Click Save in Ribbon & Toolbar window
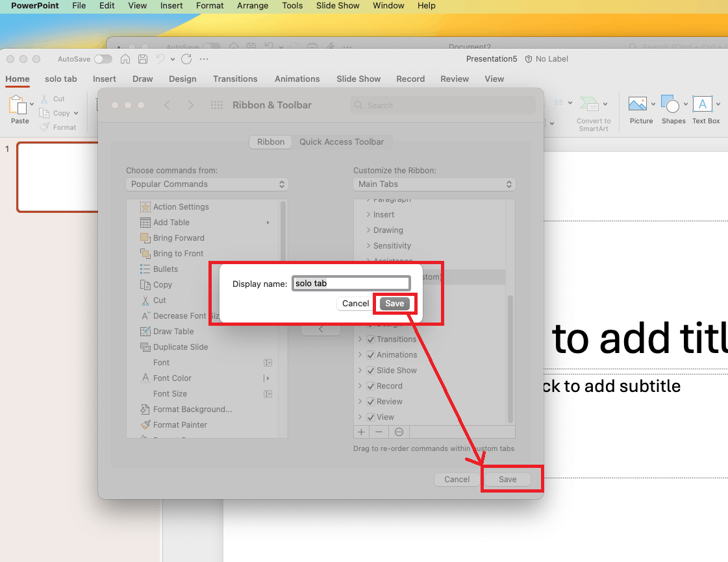728x562 pixels. click(507, 480)
